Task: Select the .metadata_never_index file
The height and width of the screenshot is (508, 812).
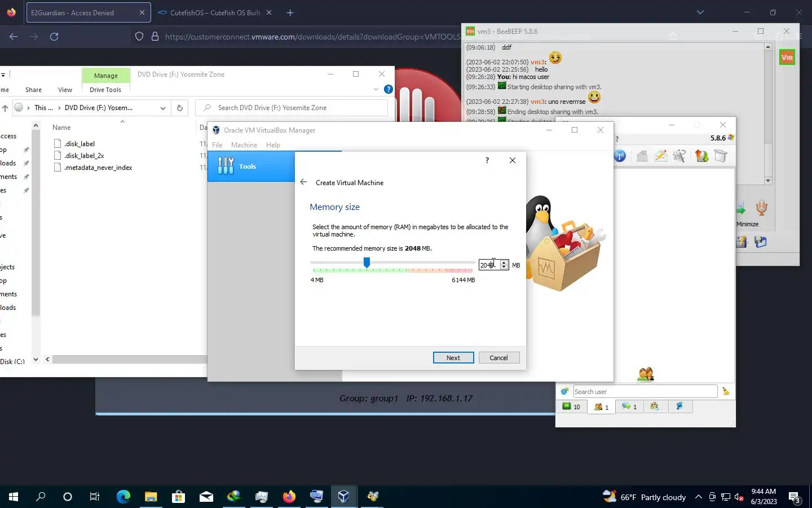Action: [98, 168]
